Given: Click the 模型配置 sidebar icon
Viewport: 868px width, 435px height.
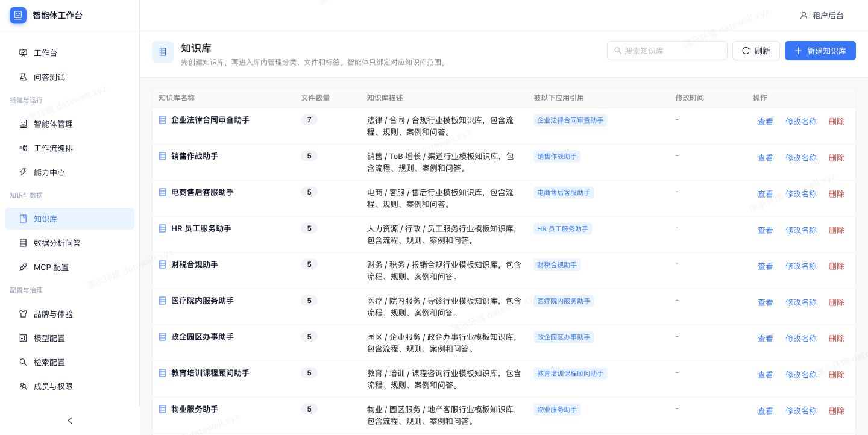Looking at the screenshot, I should [24, 338].
